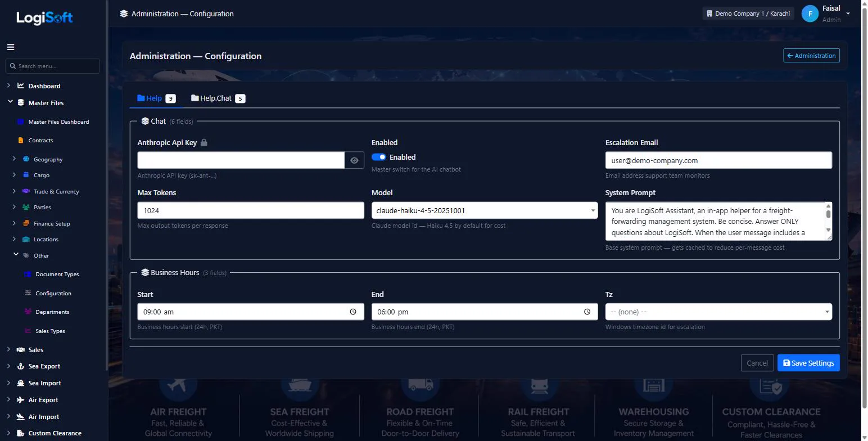Screen dimensions: 868x441
Task: Select the Help tab
Action: tap(156, 98)
